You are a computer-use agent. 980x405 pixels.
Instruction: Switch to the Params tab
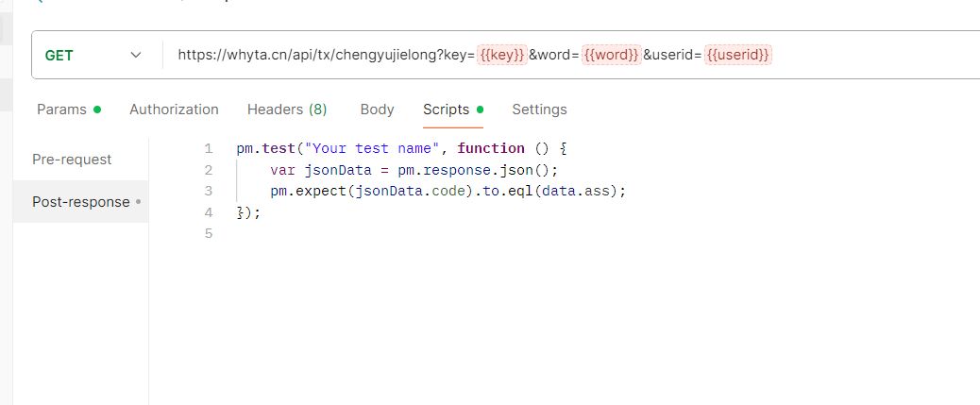69,110
